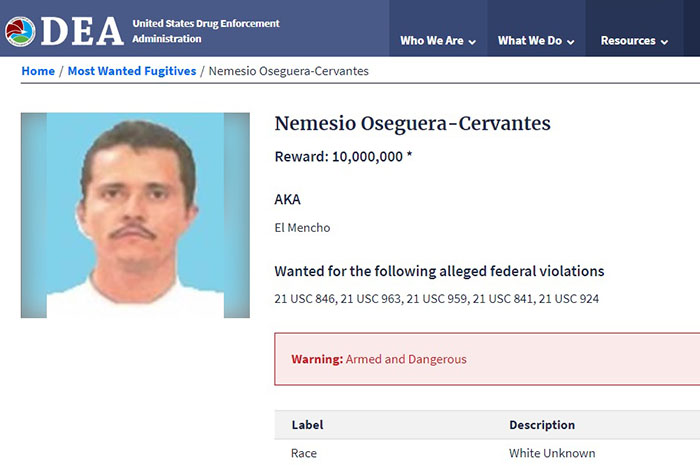Open the What We Do menu

click(530, 41)
